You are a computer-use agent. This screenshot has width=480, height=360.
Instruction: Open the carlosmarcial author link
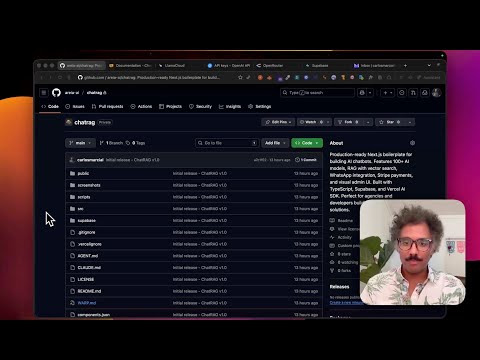pyautogui.click(x=90, y=160)
